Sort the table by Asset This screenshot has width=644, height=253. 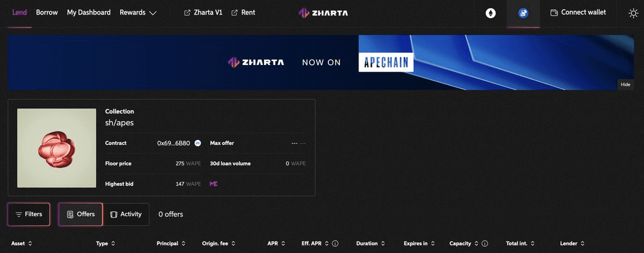pyautogui.click(x=22, y=243)
